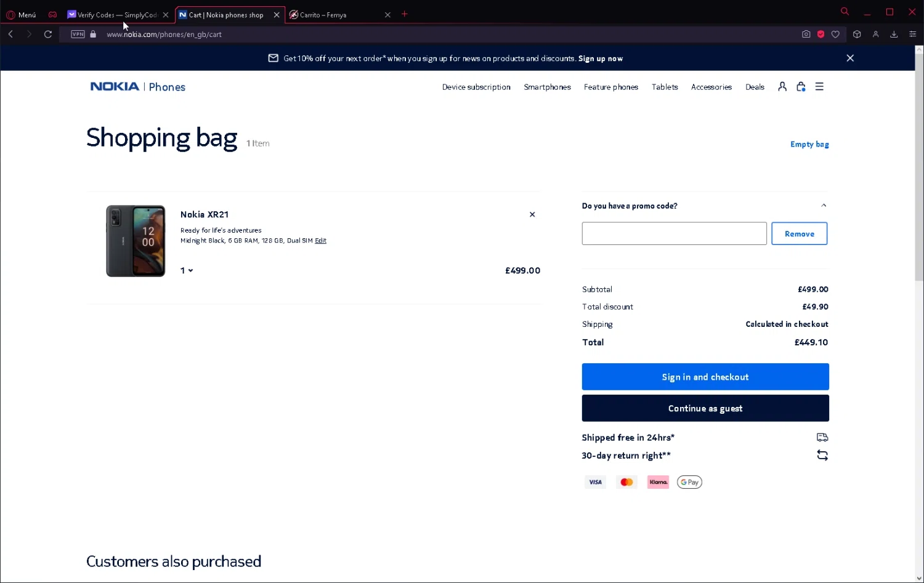The width and height of the screenshot is (924, 583).
Task: Open the browser profile person icon
Action: pos(875,34)
